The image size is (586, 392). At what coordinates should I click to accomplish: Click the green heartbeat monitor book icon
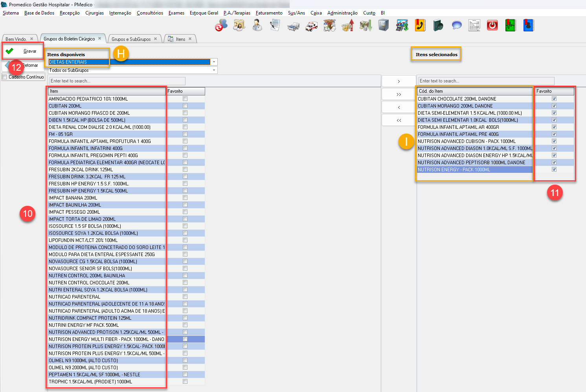tap(510, 26)
